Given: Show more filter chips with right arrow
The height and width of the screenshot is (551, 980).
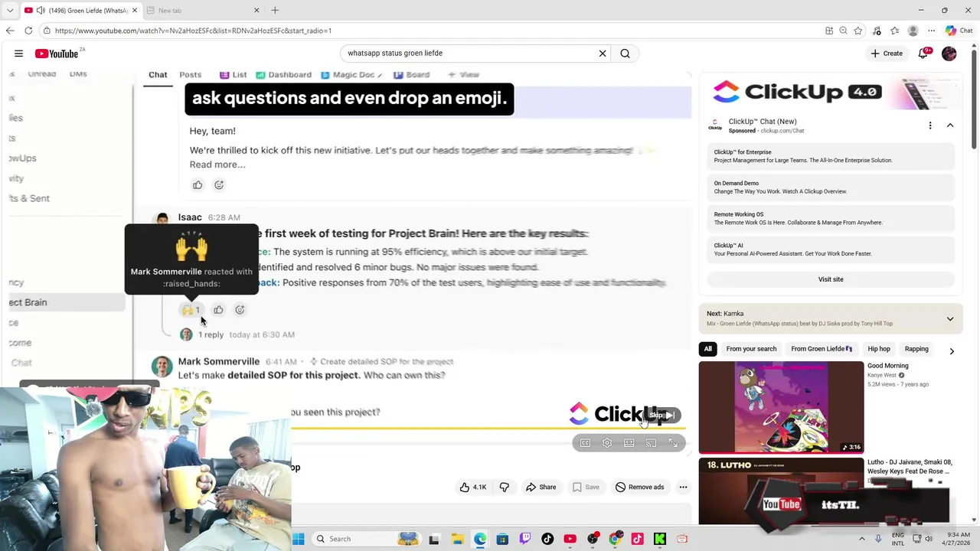Looking at the screenshot, I should click(x=952, y=351).
